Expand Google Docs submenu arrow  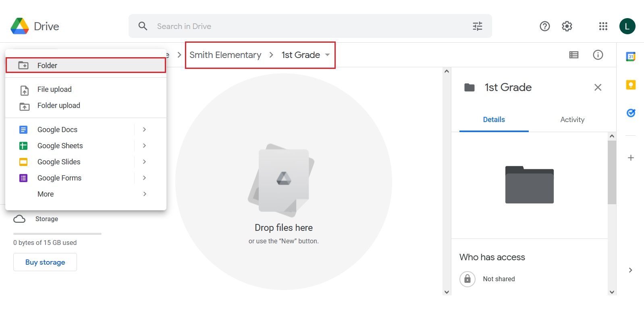(x=144, y=129)
